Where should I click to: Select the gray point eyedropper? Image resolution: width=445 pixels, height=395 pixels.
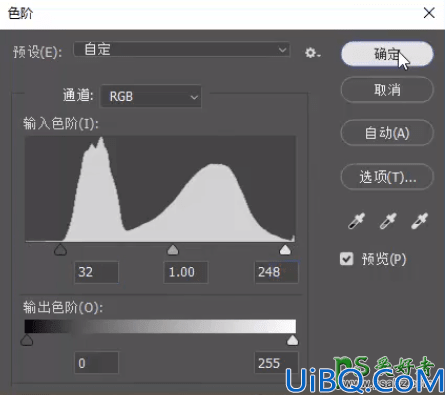click(x=388, y=221)
